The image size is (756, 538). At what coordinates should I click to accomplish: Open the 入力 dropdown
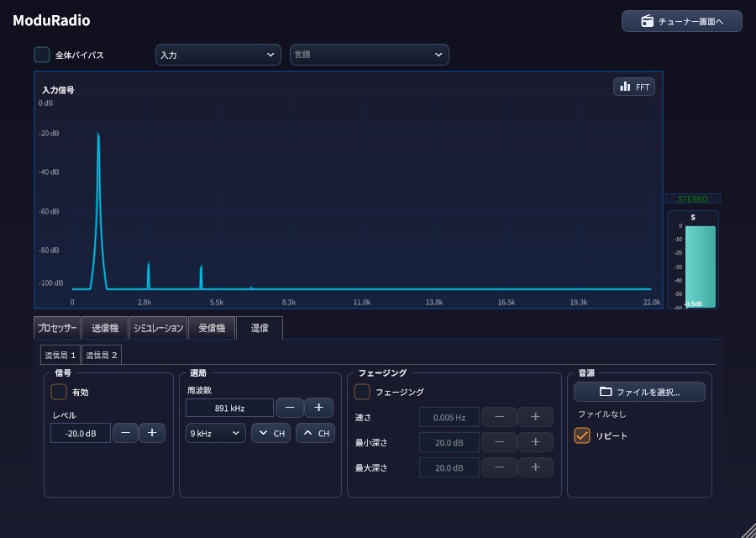point(218,55)
